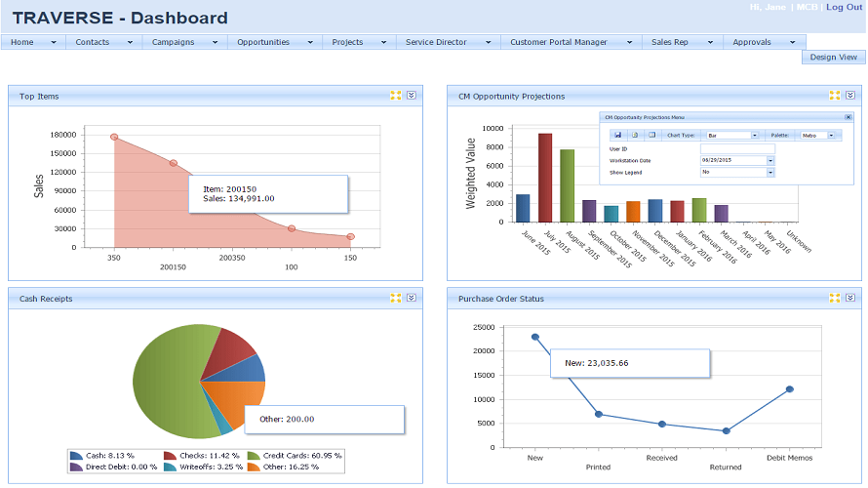
Task: Collapse the Cash Receipts panel
Action: [x=412, y=298]
